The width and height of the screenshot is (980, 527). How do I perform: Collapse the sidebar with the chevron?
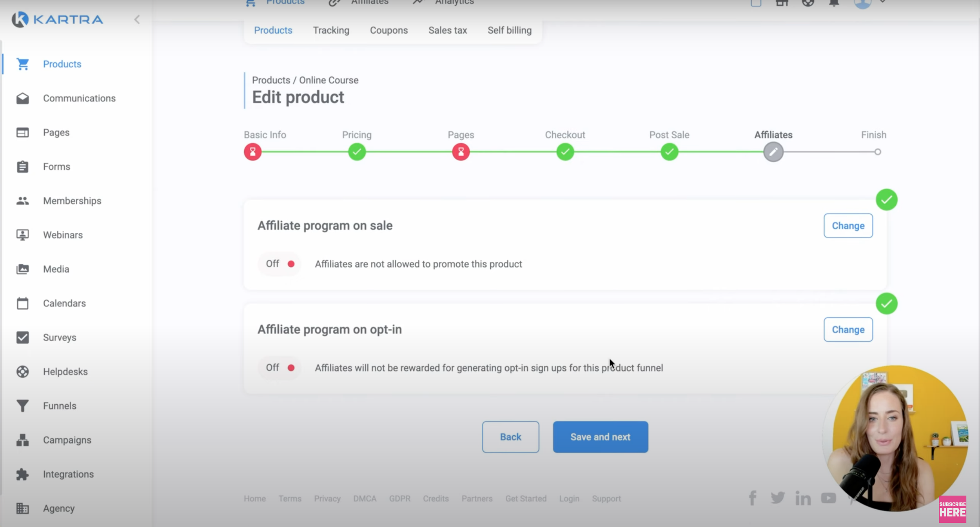[137, 19]
